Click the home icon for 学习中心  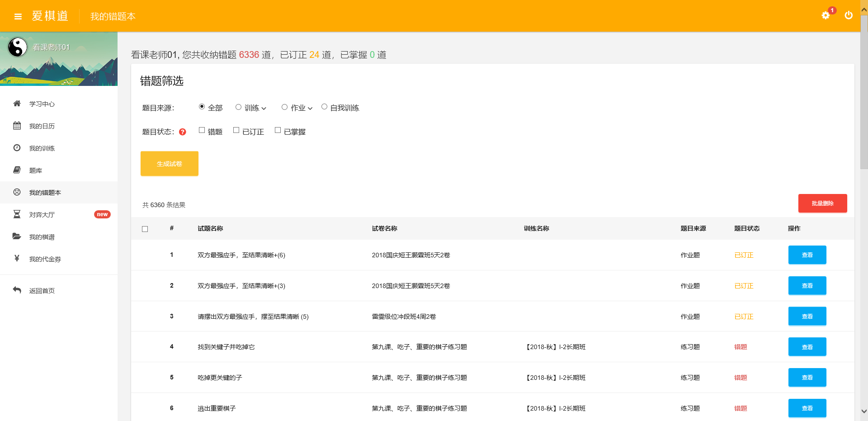pos(17,104)
